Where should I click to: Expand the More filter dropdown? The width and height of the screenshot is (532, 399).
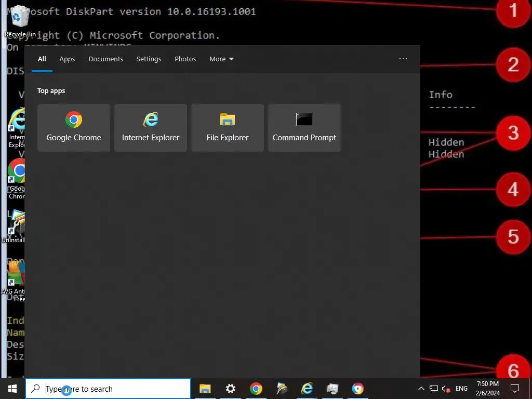(221, 59)
